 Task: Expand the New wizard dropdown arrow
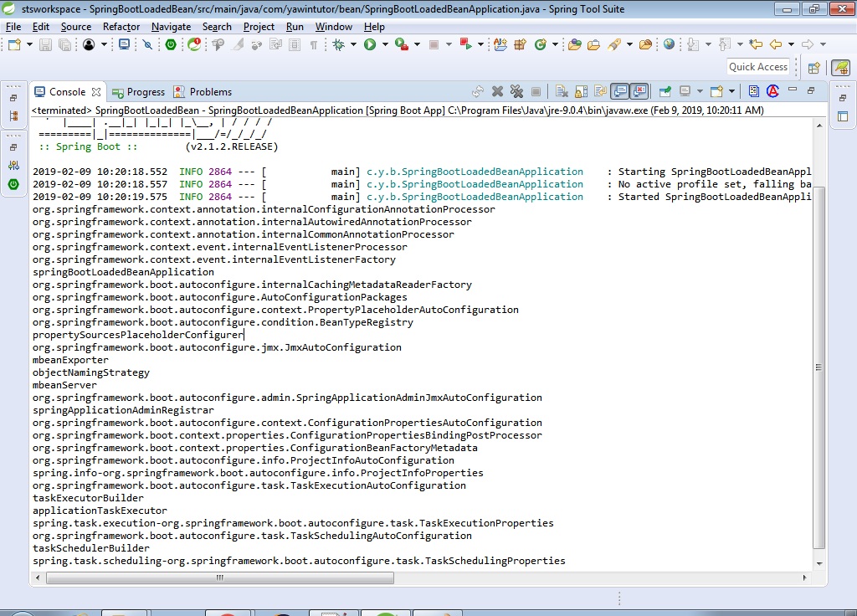tap(28, 44)
